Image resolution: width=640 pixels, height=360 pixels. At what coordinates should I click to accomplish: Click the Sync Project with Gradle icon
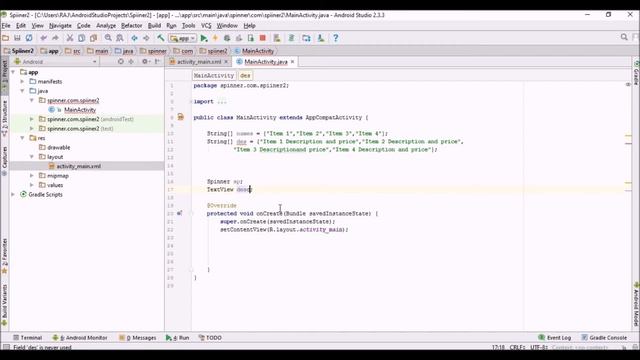coord(291,38)
